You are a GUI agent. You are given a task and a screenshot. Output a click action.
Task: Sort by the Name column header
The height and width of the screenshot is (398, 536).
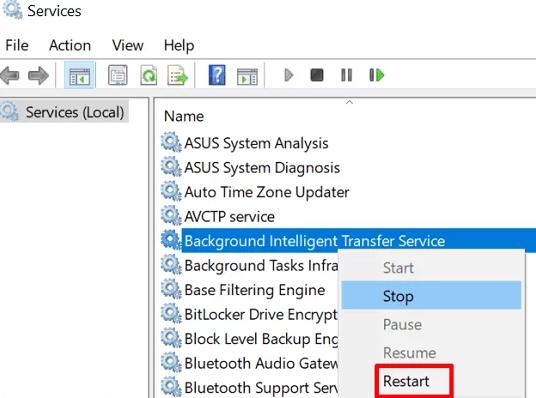[x=184, y=116]
